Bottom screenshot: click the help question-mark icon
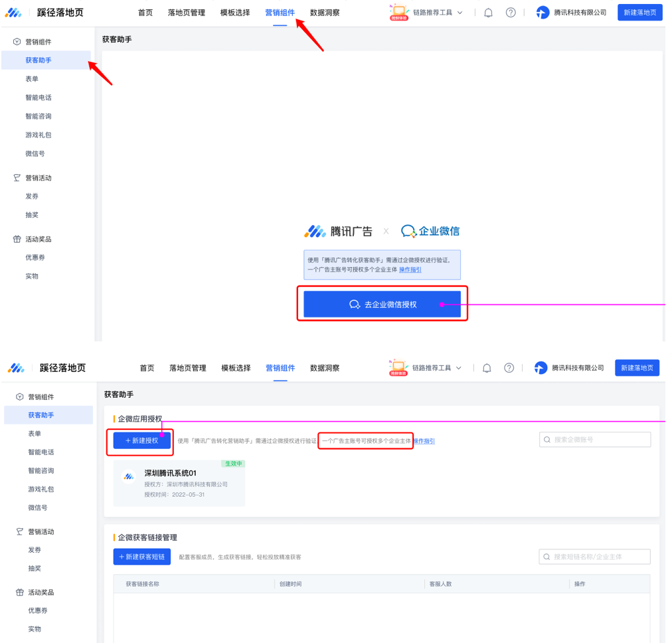Screen dimensions: 672x643 click(x=509, y=368)
